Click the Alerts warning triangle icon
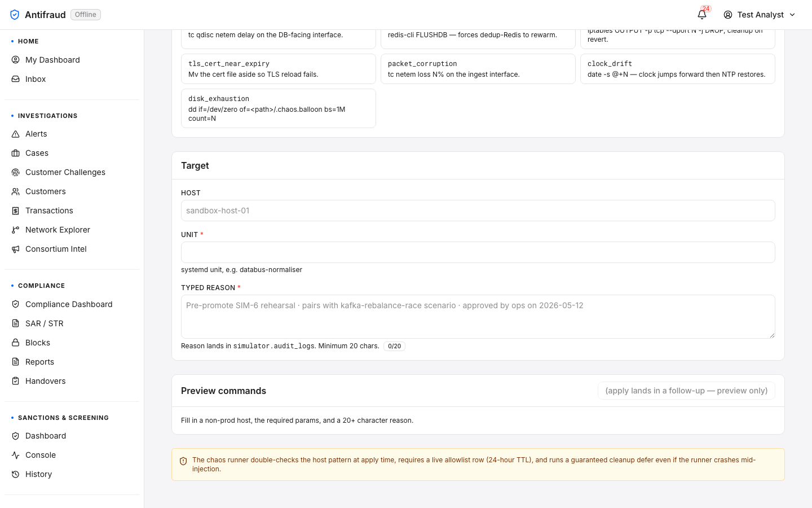This screenshot has width=812, height=508. (16, 134)
